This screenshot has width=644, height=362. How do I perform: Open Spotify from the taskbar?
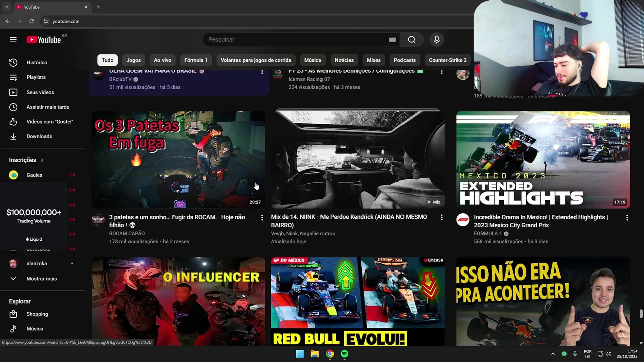click(344, 354)
